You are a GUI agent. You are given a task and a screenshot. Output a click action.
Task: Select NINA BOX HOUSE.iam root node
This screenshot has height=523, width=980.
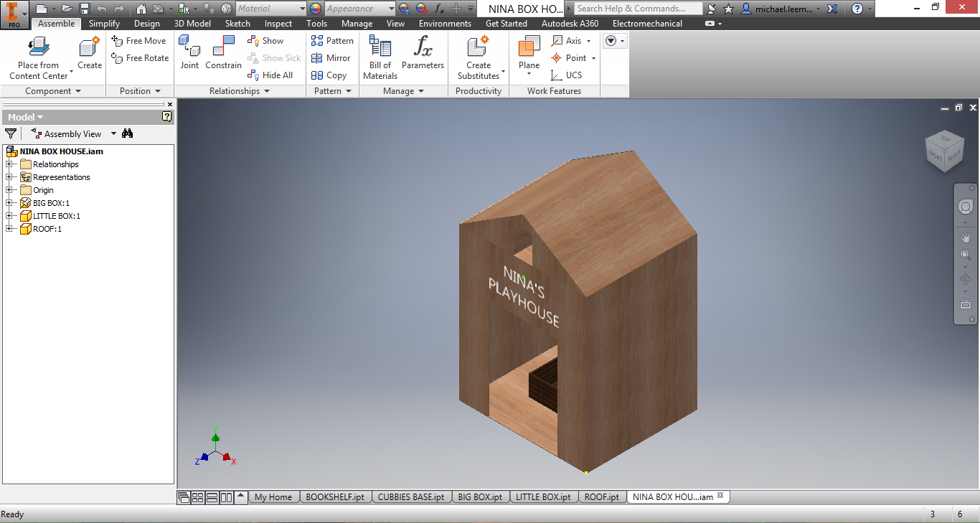(x=55, y=151)
